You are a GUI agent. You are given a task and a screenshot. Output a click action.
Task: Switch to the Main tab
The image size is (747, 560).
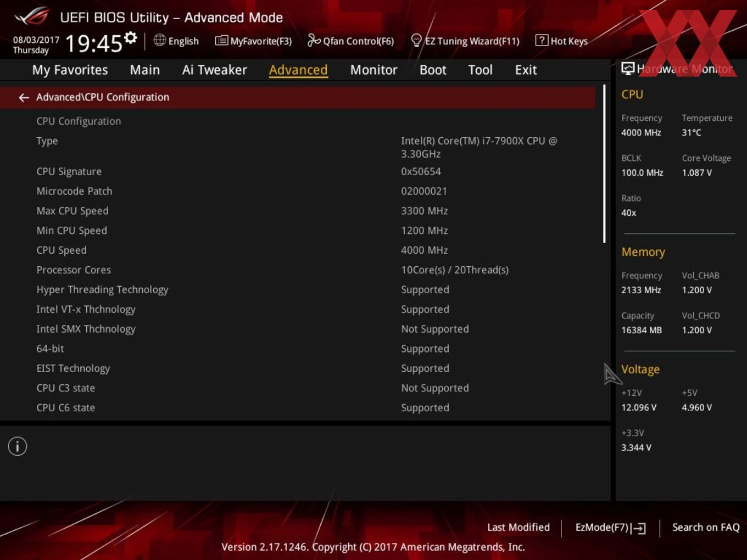145,70
